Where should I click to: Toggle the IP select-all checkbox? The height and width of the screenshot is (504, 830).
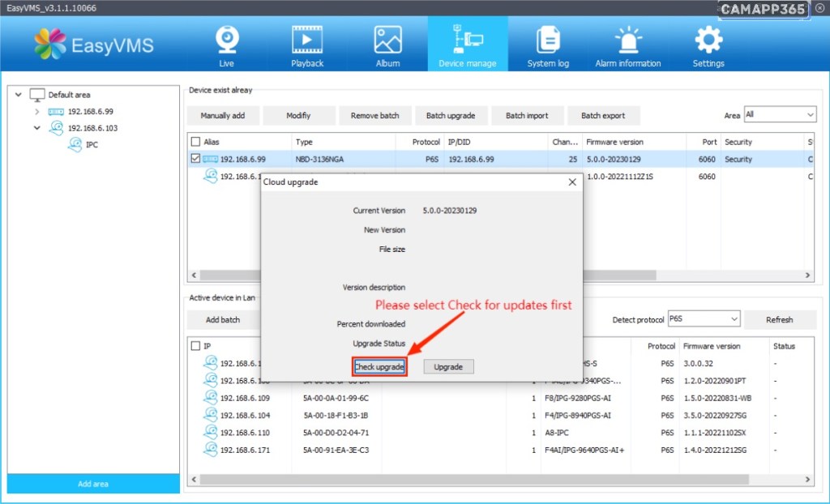(195, 346)
